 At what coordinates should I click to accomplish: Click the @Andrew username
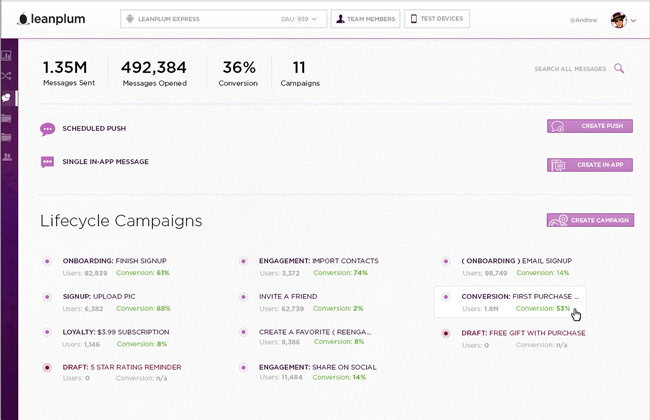583,20
